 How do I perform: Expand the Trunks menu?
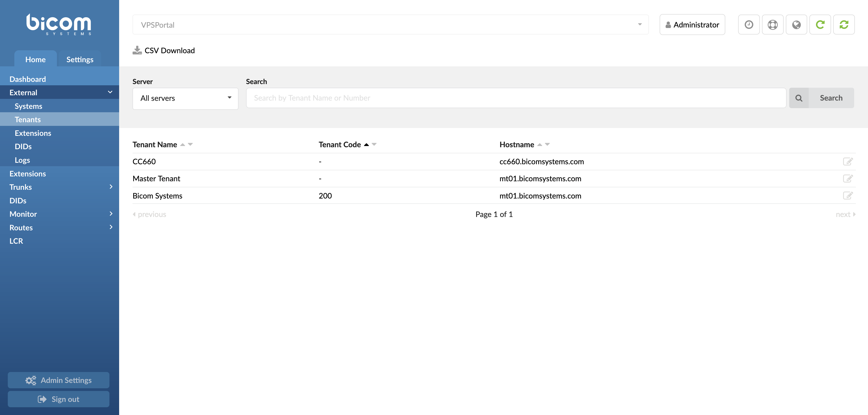click(x=59, y=187)
